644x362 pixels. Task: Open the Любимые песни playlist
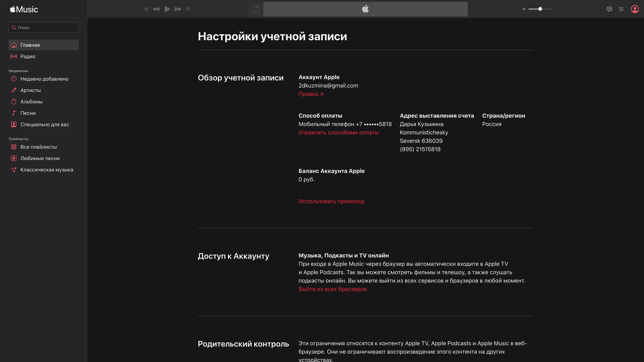coord(40,158)
